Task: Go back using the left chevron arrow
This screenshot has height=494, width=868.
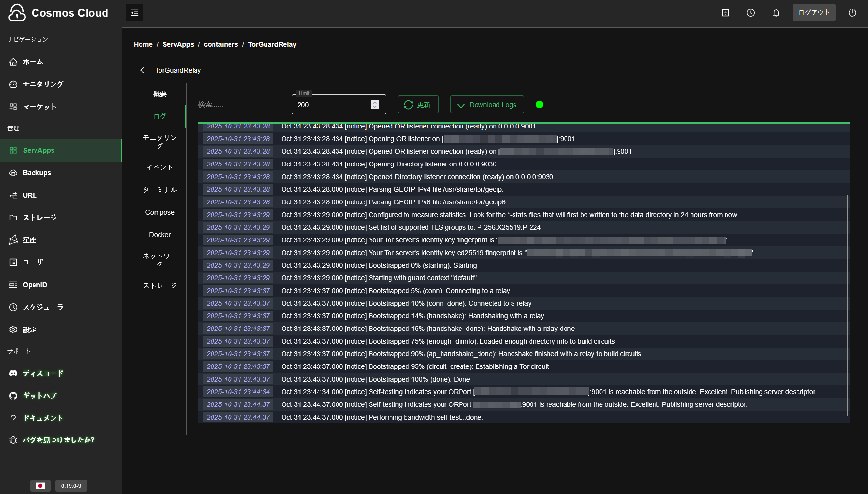Action: point(142,70)
